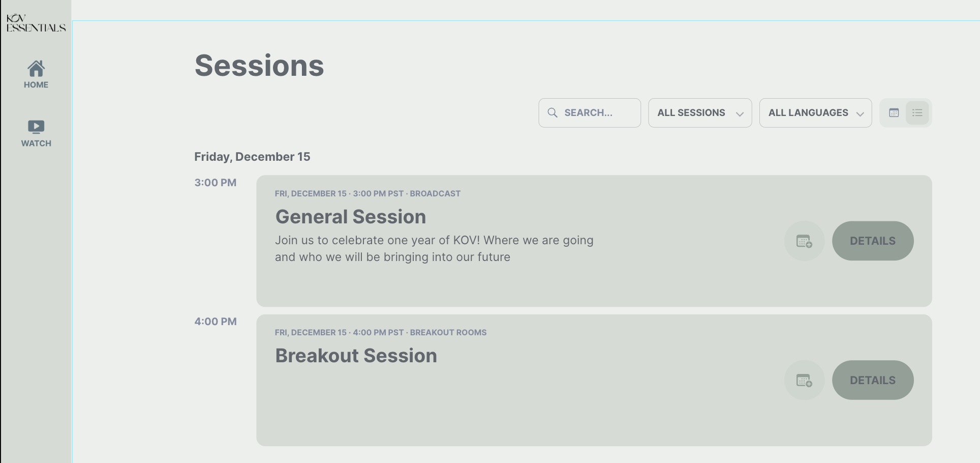
Task: Select the HOME sidebar label
Action: 36,85
